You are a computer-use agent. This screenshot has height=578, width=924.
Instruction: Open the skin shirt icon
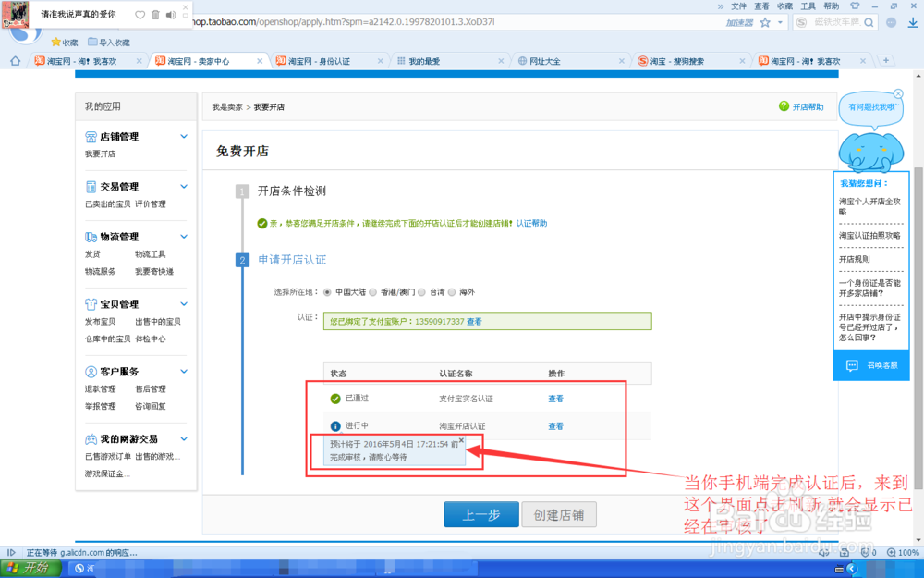(855, 6)
